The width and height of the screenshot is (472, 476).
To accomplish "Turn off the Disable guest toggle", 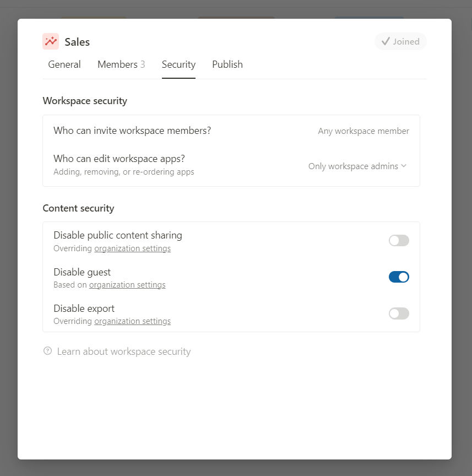I will (399, 277).
